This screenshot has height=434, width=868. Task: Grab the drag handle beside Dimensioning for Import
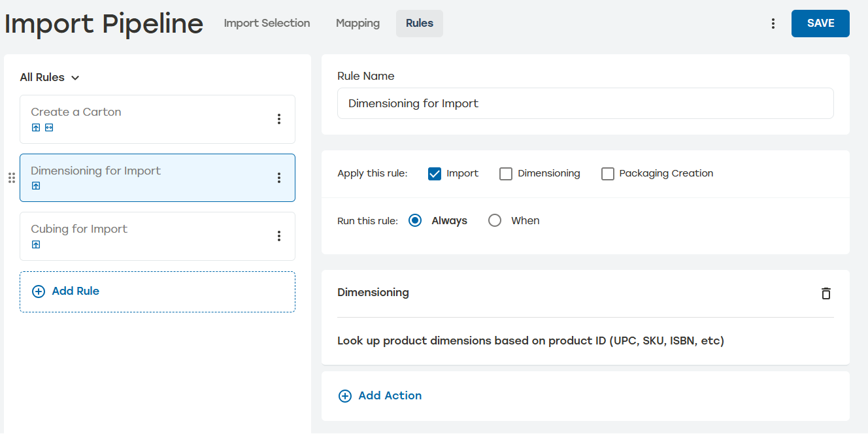(11, 178)
